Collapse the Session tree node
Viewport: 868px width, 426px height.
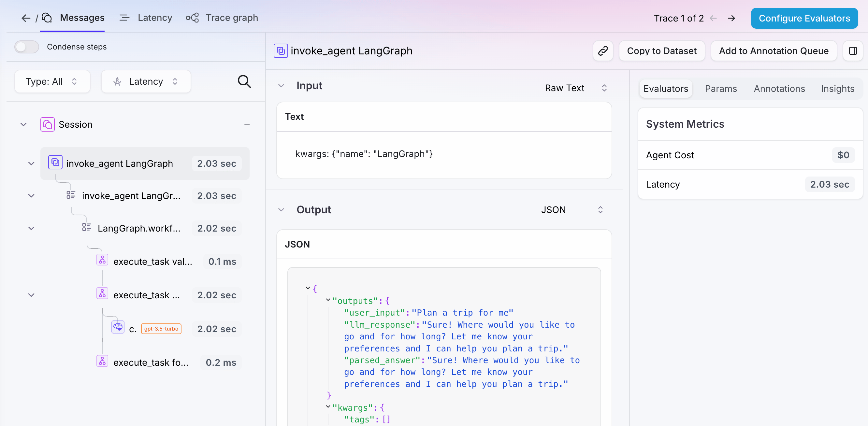point(23,124)
